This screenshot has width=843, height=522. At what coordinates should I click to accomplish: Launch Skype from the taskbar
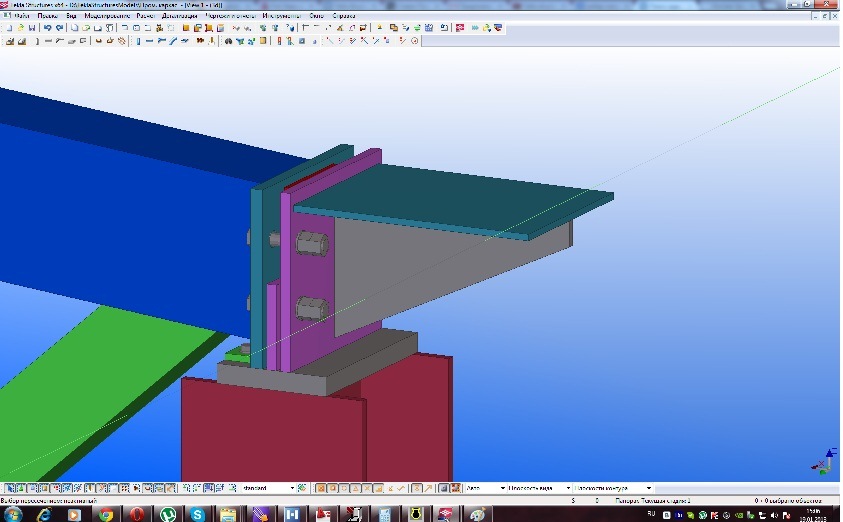point(197,513)
